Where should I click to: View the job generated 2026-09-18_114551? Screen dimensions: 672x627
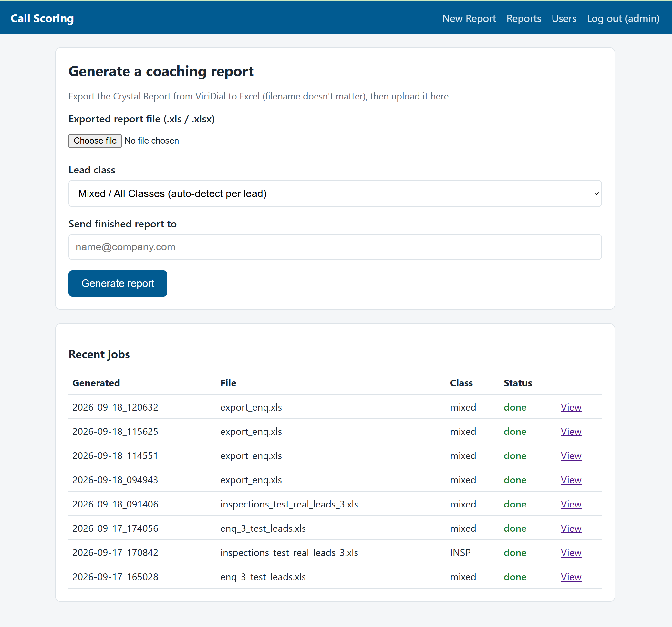[x=571, y=455]
